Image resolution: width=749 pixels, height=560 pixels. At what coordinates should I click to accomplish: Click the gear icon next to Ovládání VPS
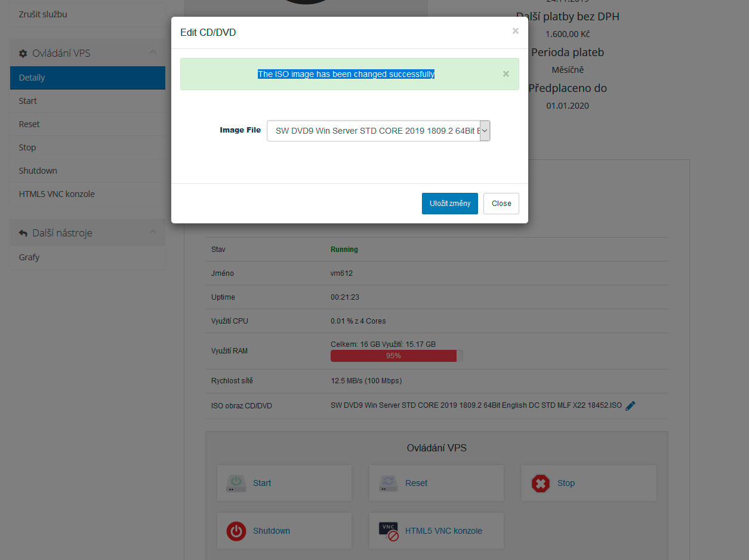pos(23,54)
